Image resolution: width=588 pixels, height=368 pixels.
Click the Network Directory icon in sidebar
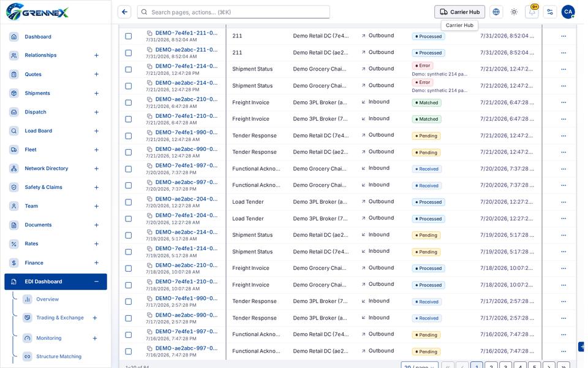14,168
